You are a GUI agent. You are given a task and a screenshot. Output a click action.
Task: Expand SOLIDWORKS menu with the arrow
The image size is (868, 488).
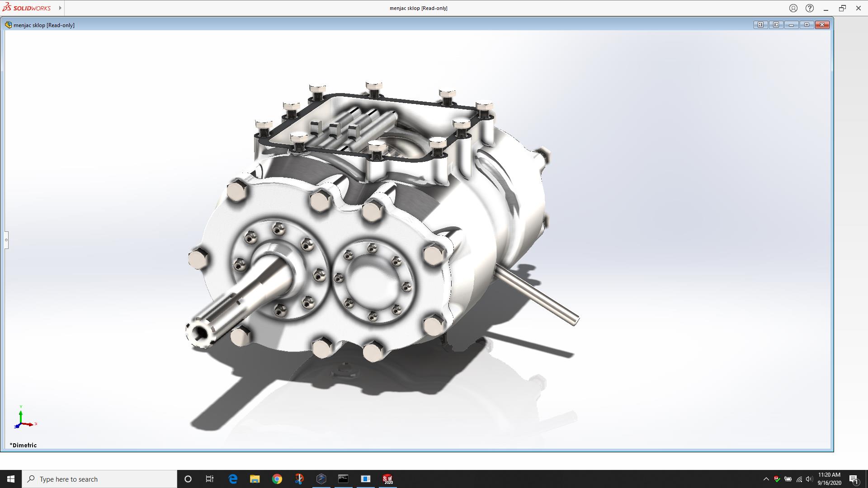(x=60, y=8)
